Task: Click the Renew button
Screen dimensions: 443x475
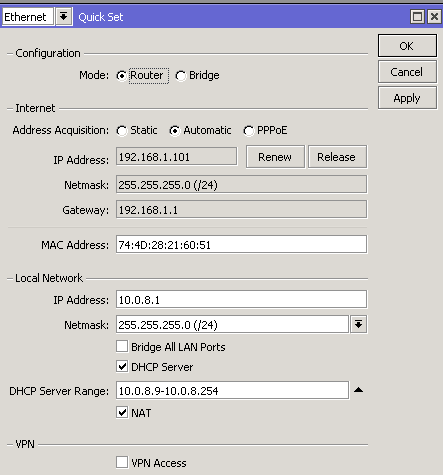Action: pos(275,157)
